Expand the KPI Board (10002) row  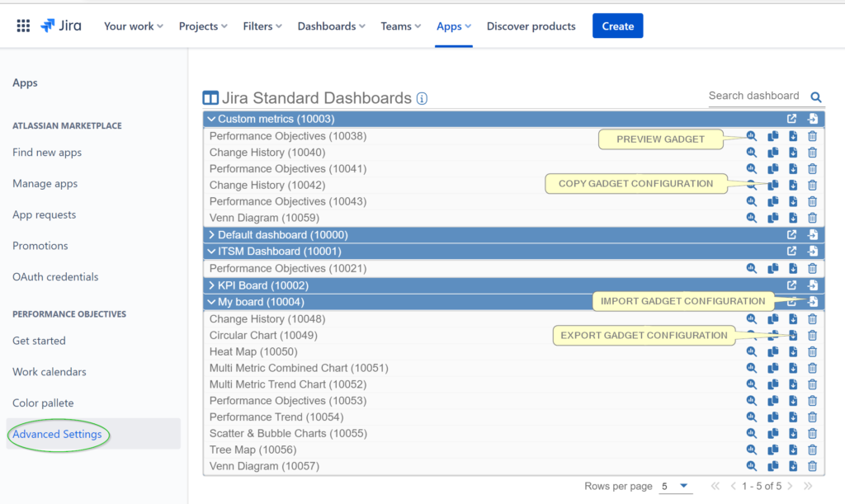click(x=212, y=285)
